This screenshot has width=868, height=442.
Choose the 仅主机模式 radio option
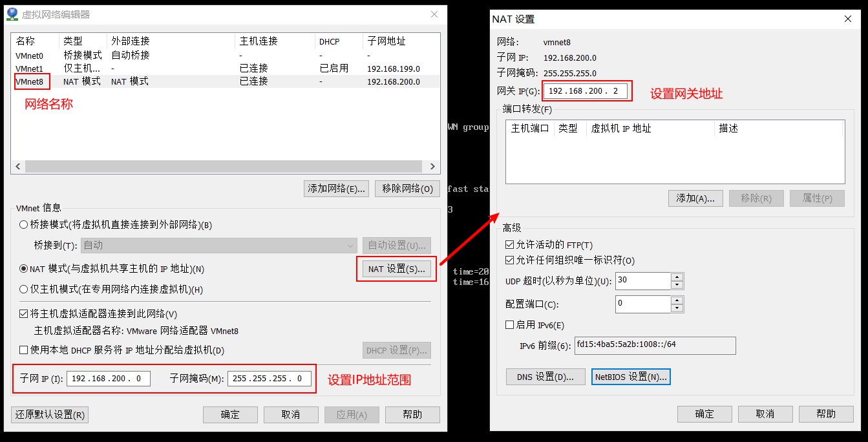(x=24, y=289)
